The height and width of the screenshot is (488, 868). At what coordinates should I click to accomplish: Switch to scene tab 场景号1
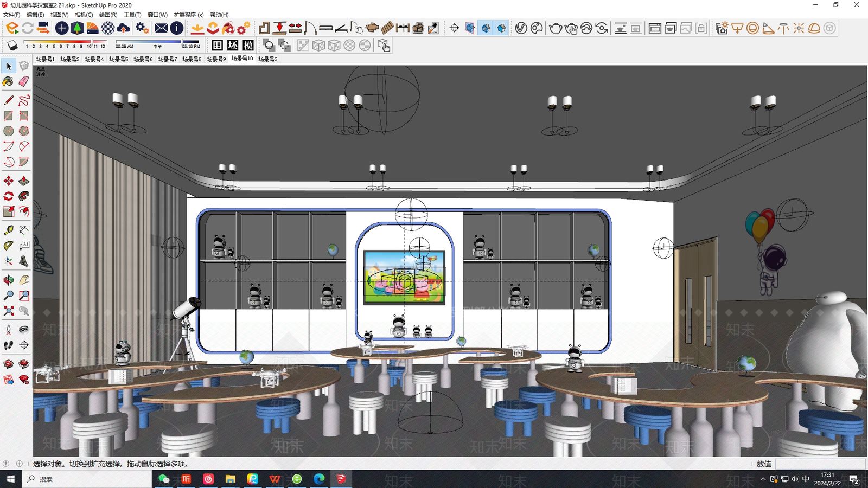click(45, 59)
